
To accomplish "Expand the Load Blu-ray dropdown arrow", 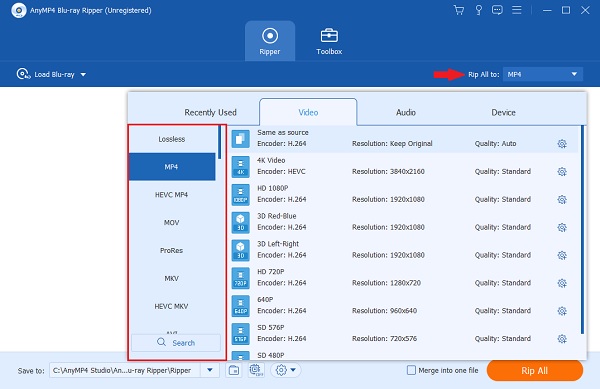I will pos(83,75).
